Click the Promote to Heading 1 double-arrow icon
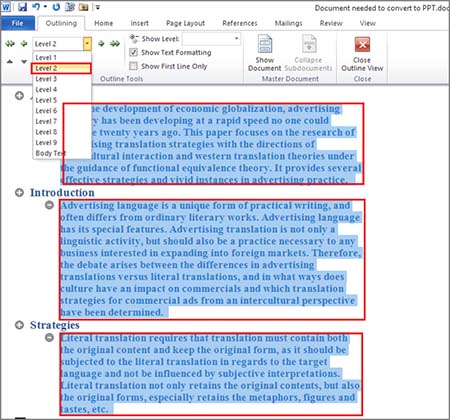This screenshot has width=450, height=420. coord(10,44)
